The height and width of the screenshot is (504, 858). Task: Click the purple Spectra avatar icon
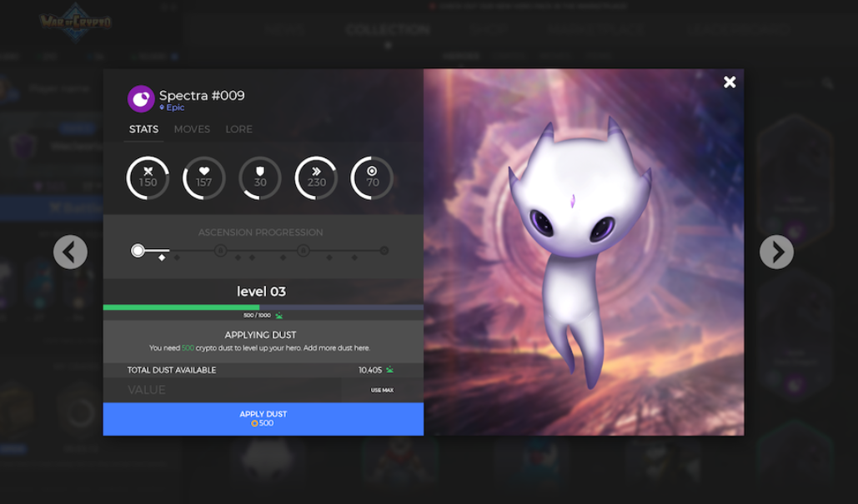point(141,99)
